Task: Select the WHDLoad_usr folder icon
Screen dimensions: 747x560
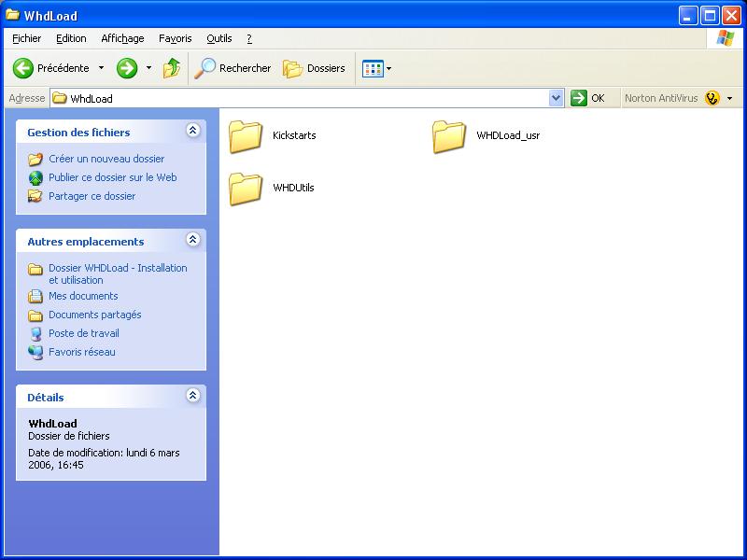Action: (449, 136)
